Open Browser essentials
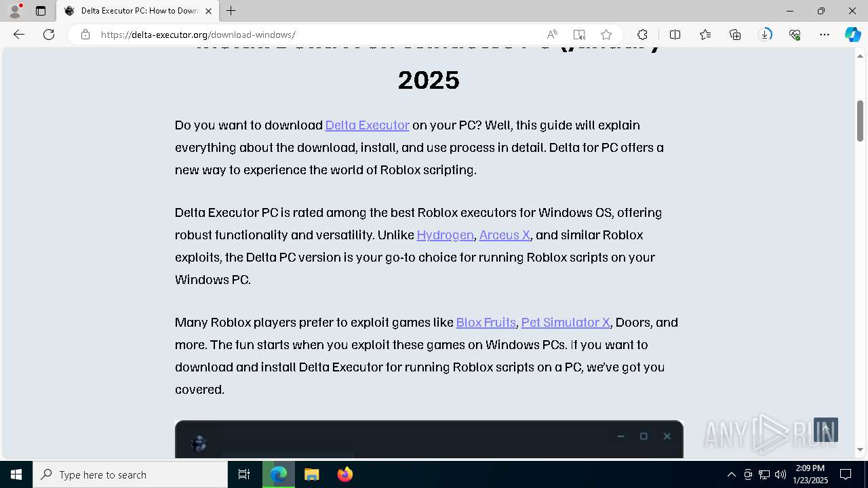The image size is (868, 488). coord(795,35)
